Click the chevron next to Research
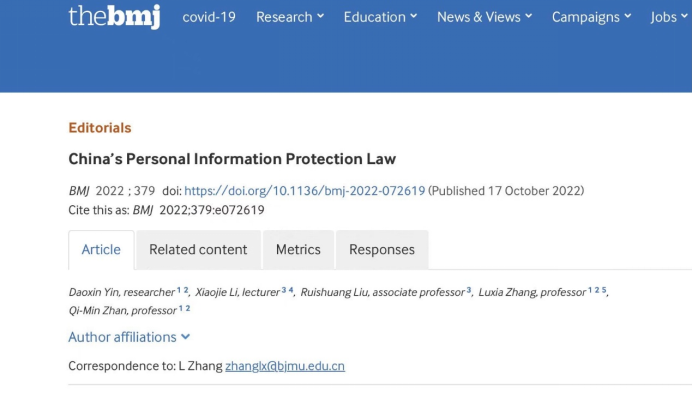The height and width of the screenshot is (398, 693). click(320, 16)
